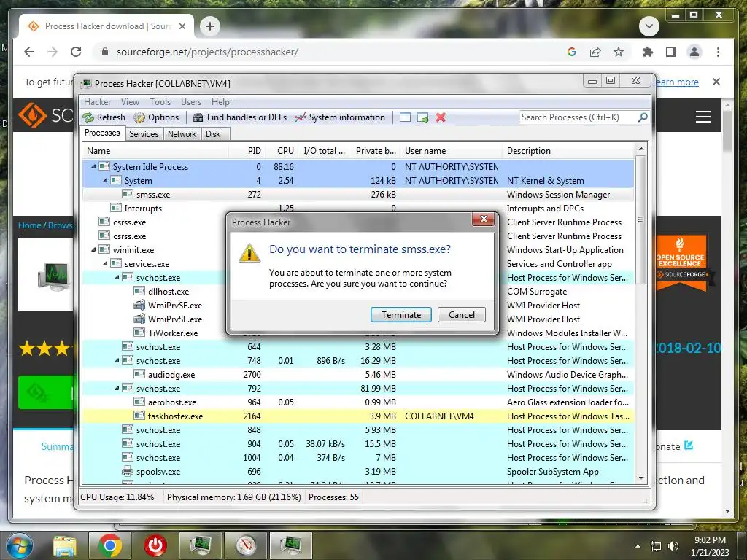Collapse the svchost.exe 792 tree node
747x560 pixels.
click(117, 388)
